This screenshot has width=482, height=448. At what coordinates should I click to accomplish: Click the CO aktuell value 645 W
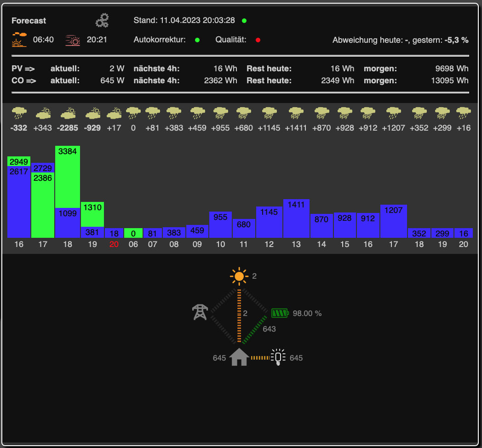tap(112, 80)
